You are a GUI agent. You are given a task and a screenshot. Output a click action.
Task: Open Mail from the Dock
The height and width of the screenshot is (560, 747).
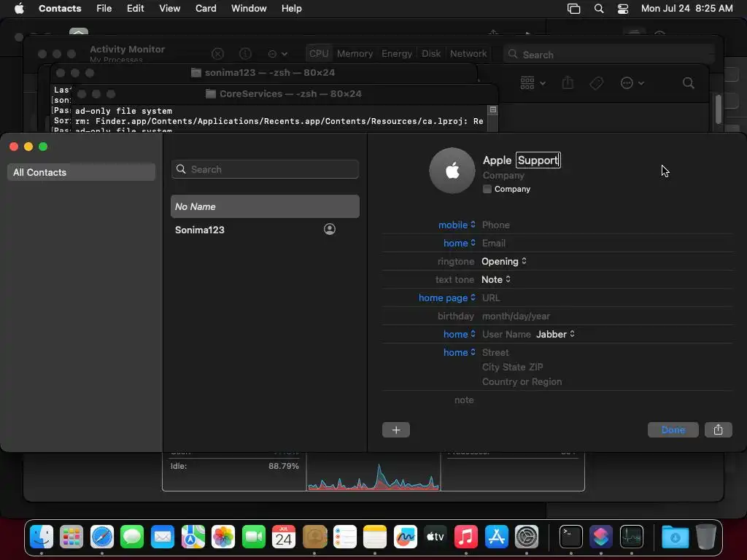pyautogui.click(x=163, y=537)
